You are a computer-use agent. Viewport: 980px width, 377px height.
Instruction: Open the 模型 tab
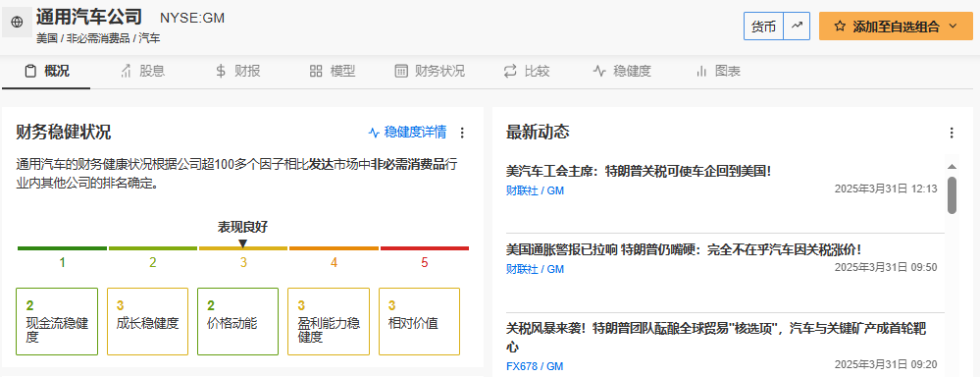coord(333,72)
